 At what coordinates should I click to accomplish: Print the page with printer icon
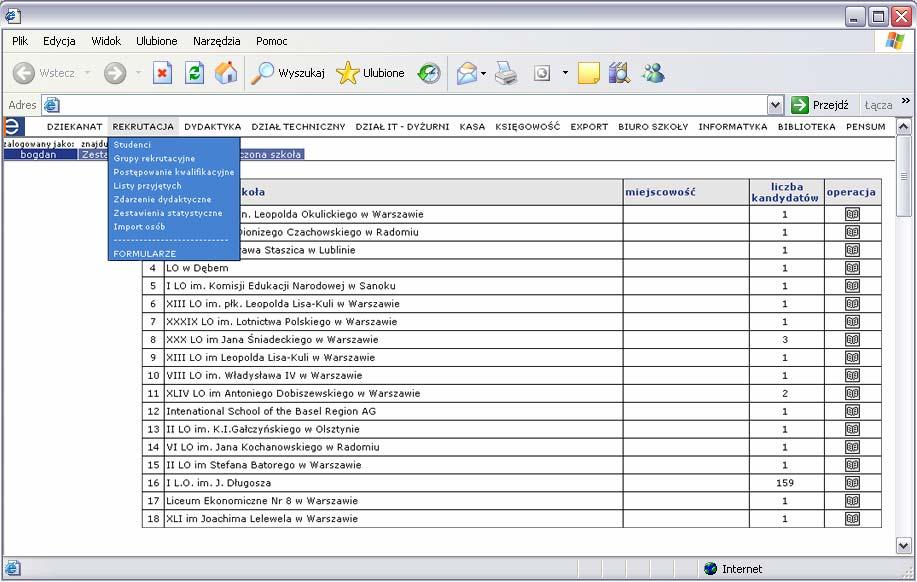click(506, 73)
